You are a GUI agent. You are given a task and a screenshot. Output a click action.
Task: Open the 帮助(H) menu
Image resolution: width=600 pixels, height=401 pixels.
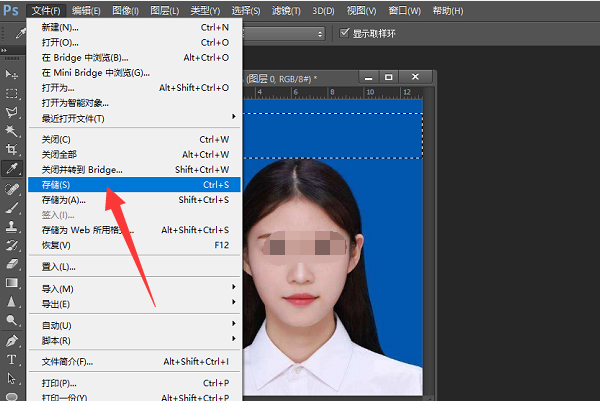click(448, 11)
